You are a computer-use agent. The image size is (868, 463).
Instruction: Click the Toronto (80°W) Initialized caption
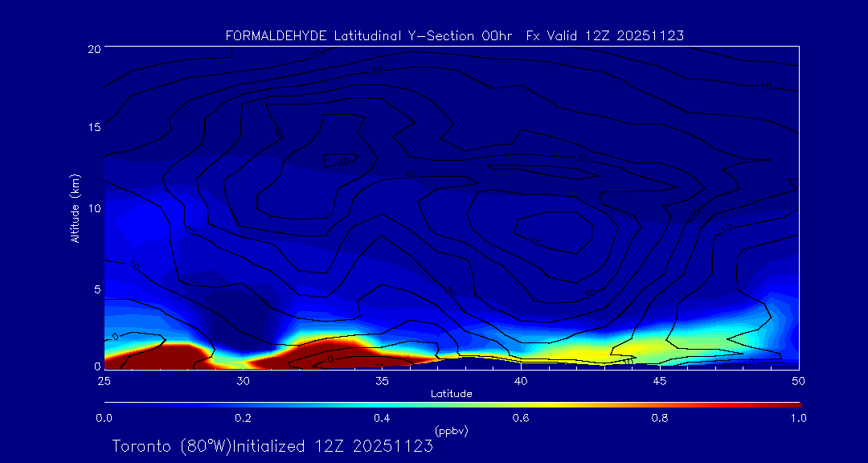click(x=272, y=446)
